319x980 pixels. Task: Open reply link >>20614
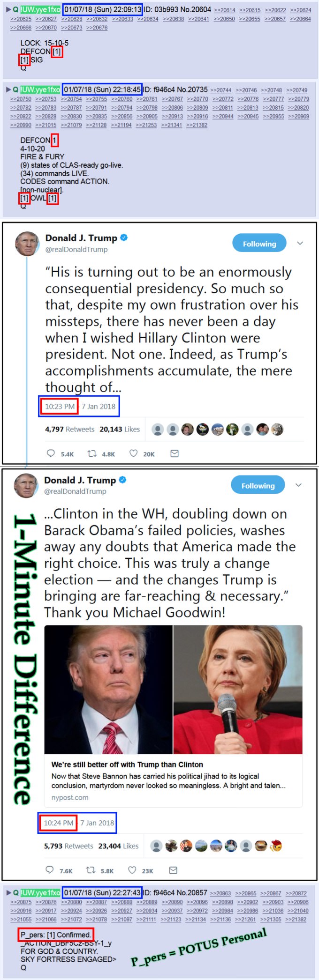point(225,10)
